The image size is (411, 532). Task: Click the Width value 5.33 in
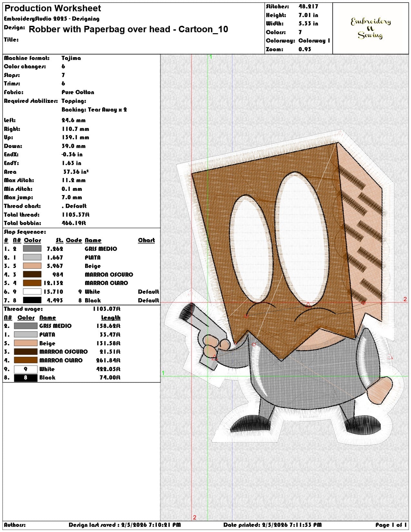click(x=308, y=24)
